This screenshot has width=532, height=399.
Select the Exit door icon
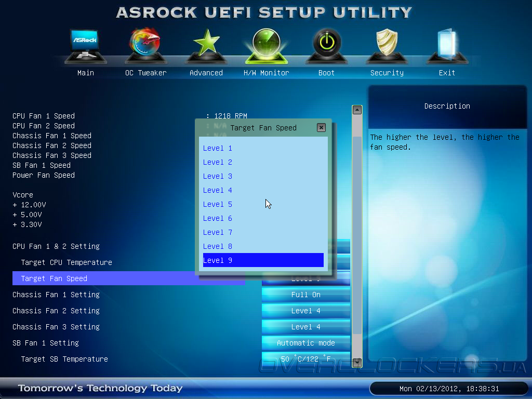click(447, 46)
